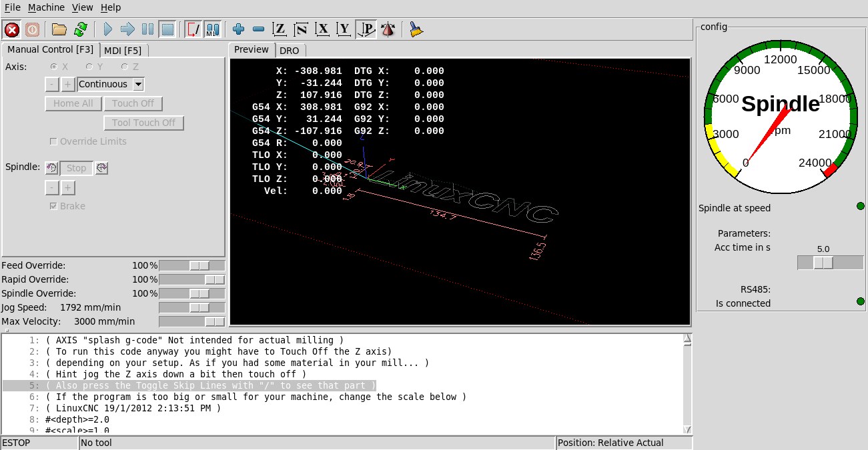
Task: Toggle the Emergency Stop button
Action: coord(12,29)
